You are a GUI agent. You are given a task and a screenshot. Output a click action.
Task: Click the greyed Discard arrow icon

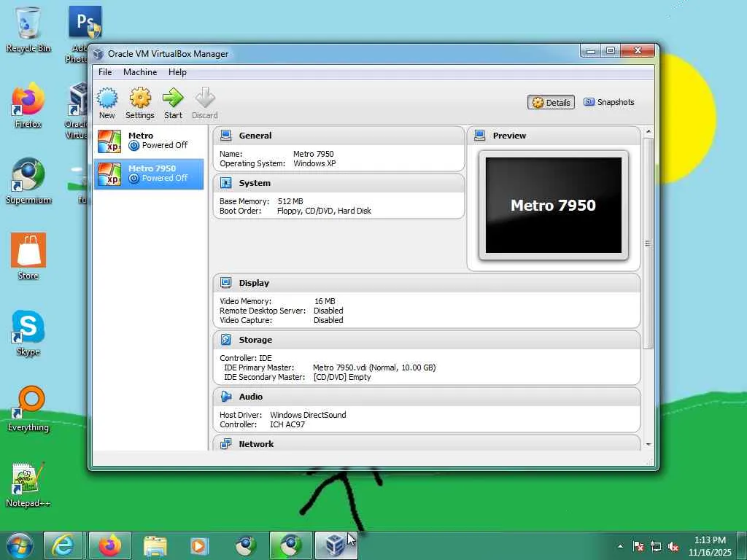[x=205, y=98]
